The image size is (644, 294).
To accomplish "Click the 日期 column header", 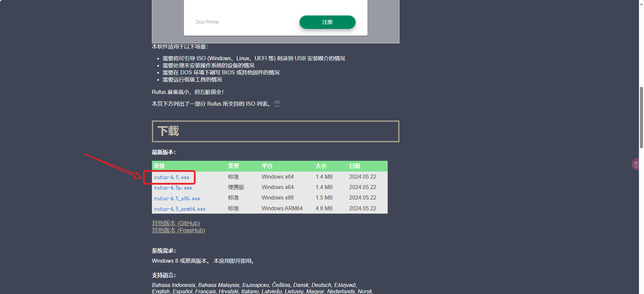I will [x=355, y=166].
